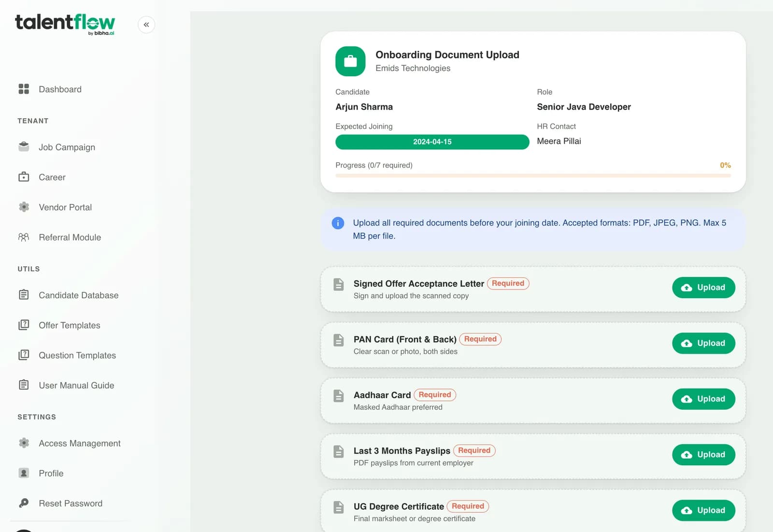Screen dimensions: 773x532
Task: Click the Onboarding Document Upload heading
Action: tap(447, 55)
